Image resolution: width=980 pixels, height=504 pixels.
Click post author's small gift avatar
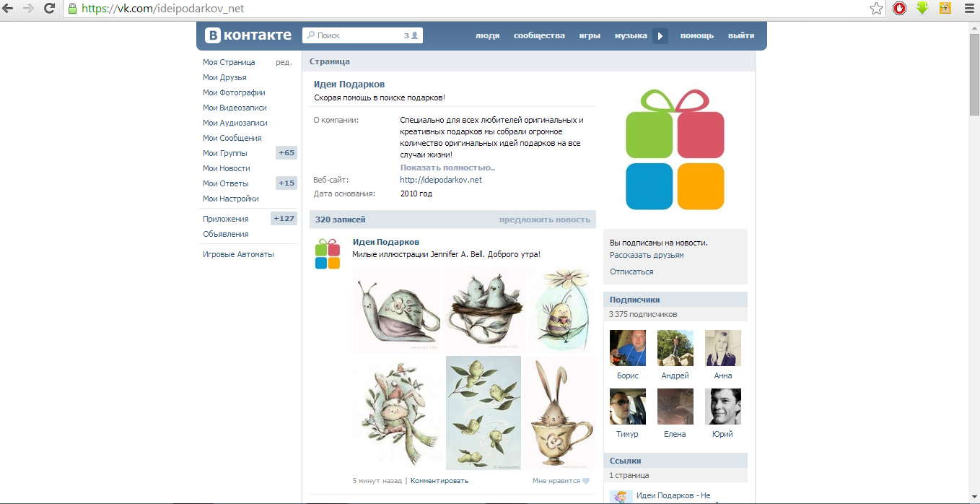click(328, 253)
